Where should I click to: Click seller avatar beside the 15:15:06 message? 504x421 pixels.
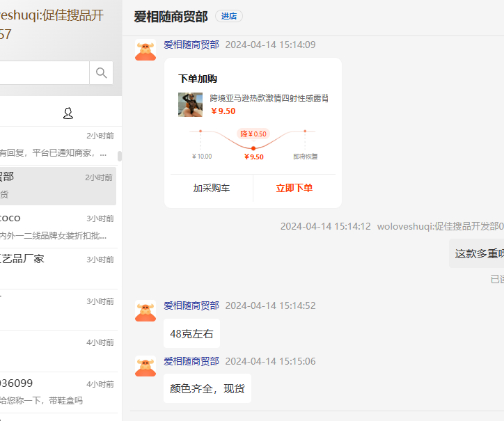click(x=145, y=367)
